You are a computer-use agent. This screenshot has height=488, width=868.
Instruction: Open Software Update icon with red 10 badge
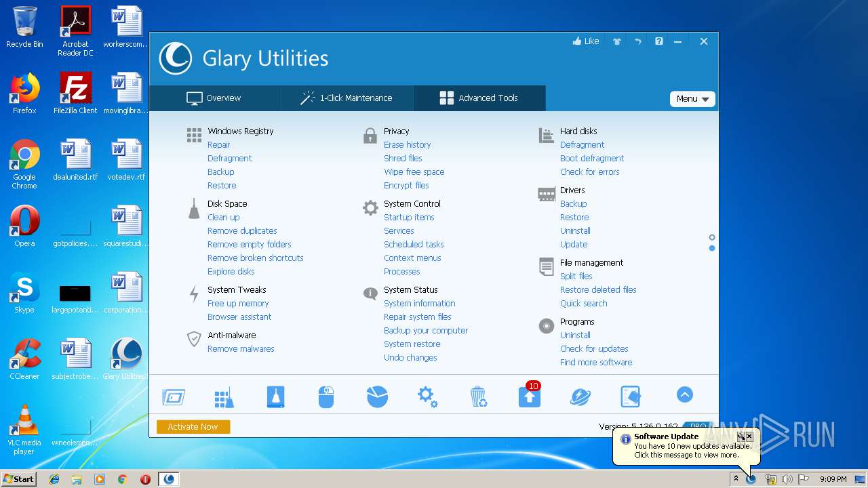pos(530,395)
